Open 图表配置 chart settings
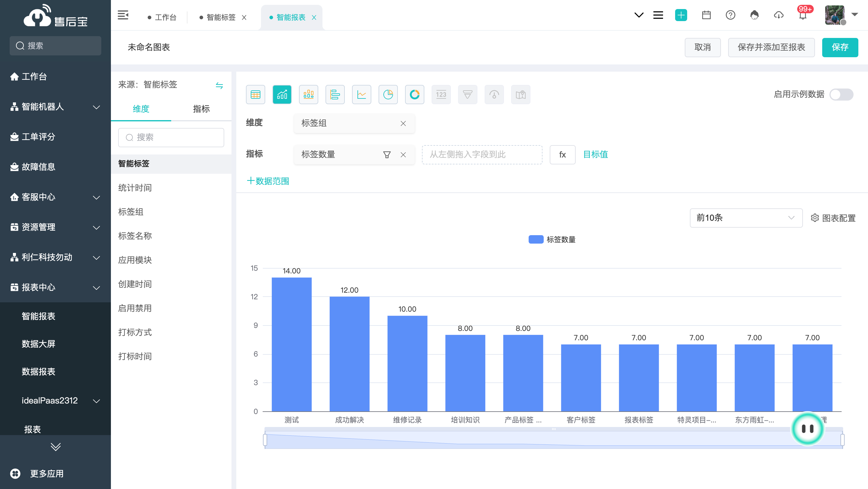Image resolution: width=868 pixels, height=489 pixels. [833, 218]
